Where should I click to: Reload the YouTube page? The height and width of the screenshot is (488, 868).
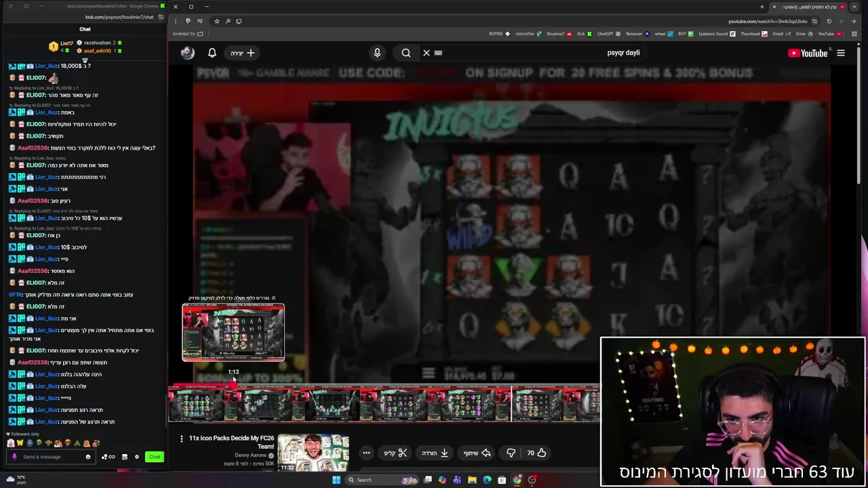829,21
